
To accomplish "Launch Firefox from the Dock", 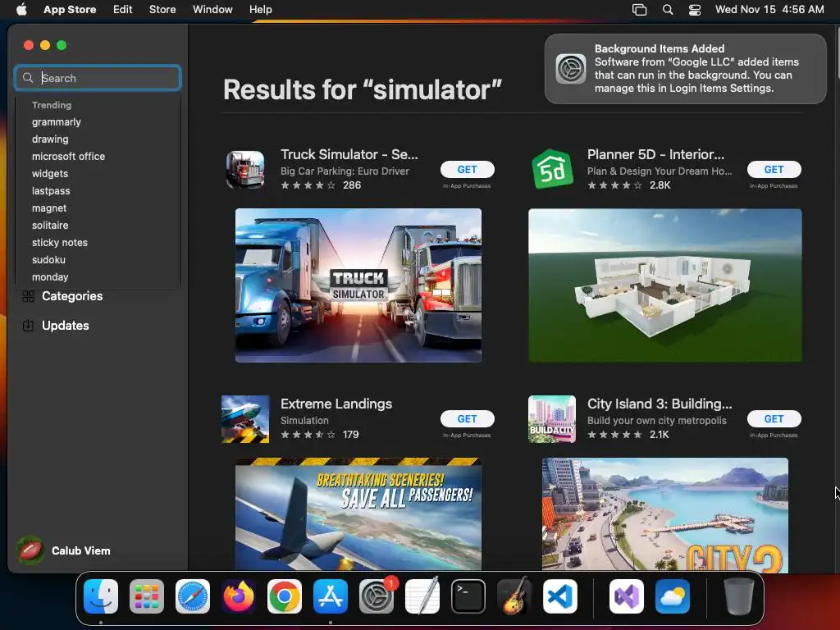I will pos(239,596).
